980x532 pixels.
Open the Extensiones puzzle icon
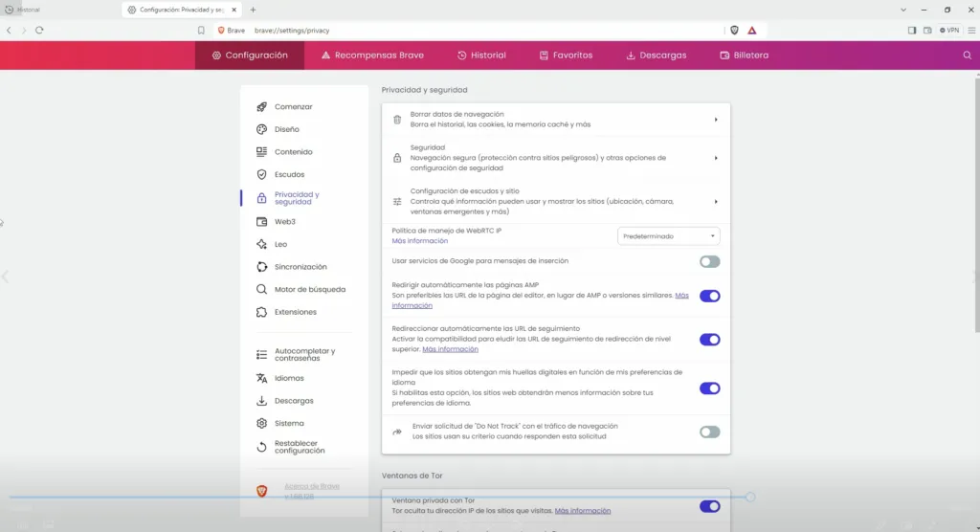(261, 312)
